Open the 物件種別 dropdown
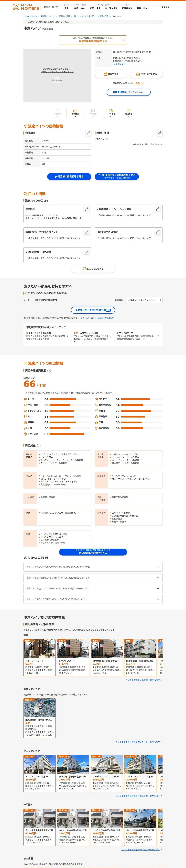The image size is (186, 868). (144, 300)
